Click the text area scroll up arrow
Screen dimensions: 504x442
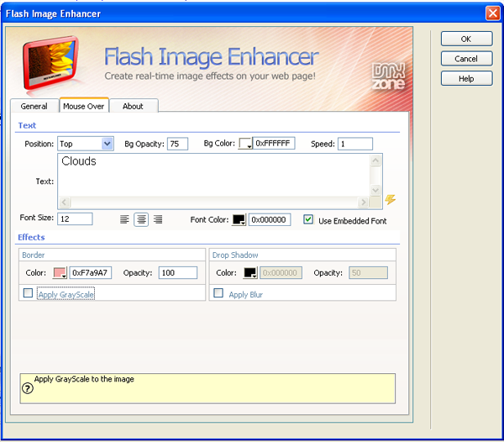click(x=375, y=160)
